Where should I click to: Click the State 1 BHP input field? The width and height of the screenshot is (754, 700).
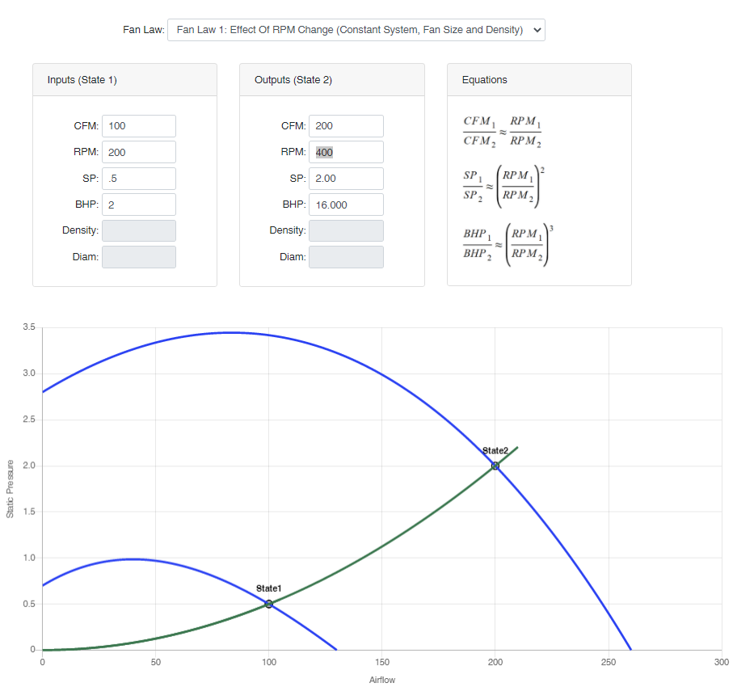[x=139, y=205]
